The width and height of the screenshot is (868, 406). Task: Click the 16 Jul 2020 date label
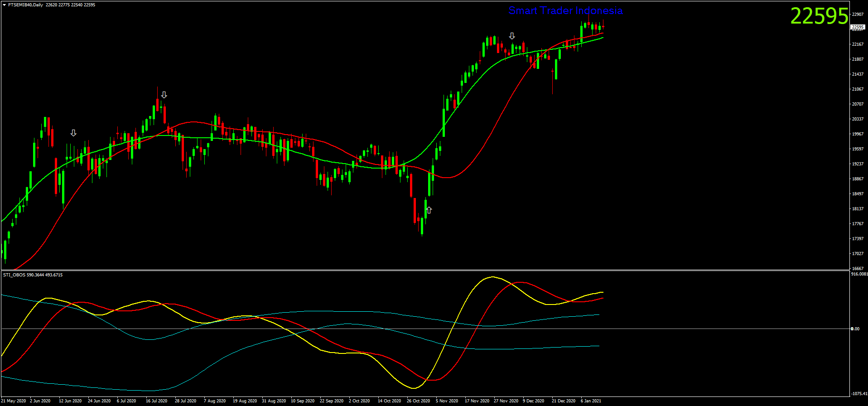(x=156, y=401)
